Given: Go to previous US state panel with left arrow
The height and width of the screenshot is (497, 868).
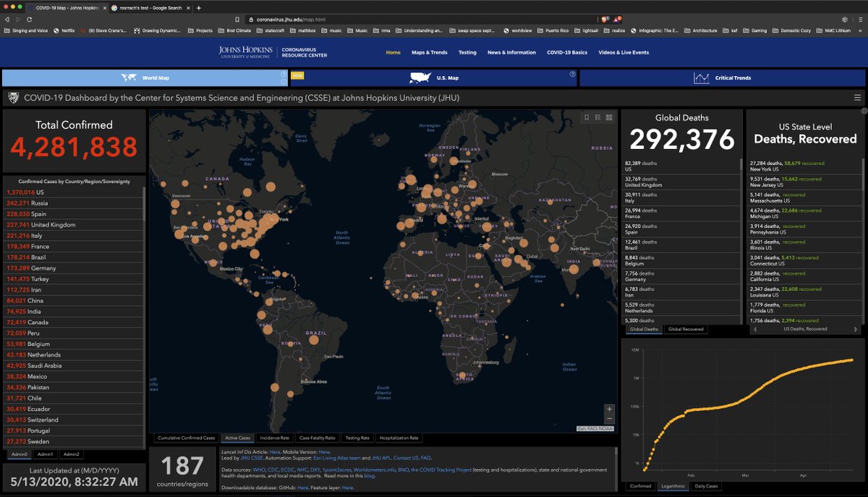Looking at the screenshot, I should tap(756, 329).
